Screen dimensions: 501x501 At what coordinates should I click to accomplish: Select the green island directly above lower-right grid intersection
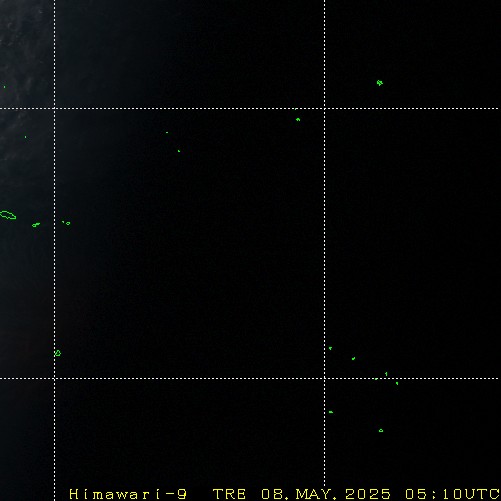(x=330, y=348)
